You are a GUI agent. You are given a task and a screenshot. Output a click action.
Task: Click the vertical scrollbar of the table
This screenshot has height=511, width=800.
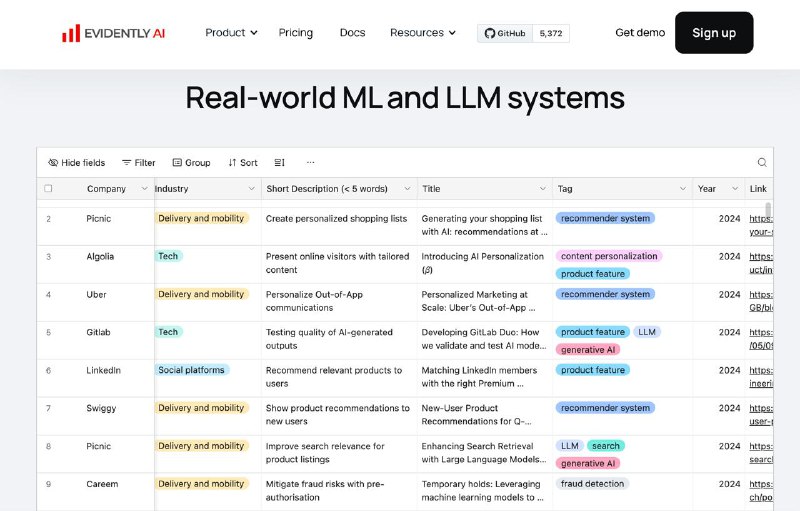tap(768, 210)
